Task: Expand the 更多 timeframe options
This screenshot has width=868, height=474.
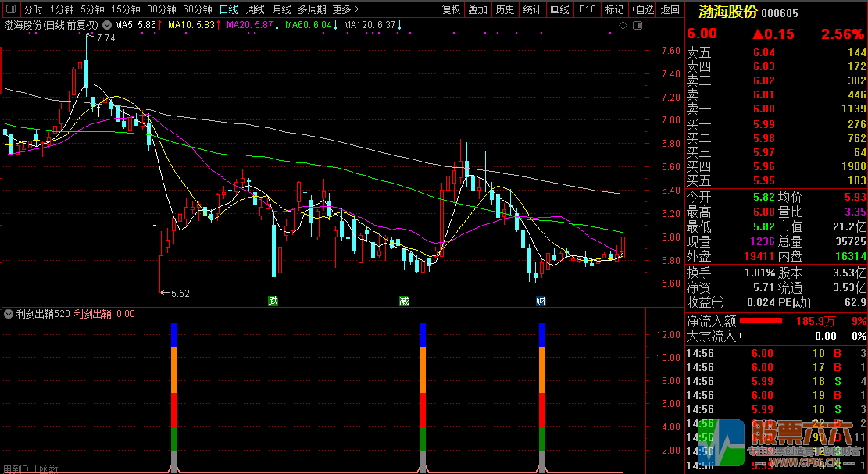Action: pyautogui.click(x=345, y=10)
